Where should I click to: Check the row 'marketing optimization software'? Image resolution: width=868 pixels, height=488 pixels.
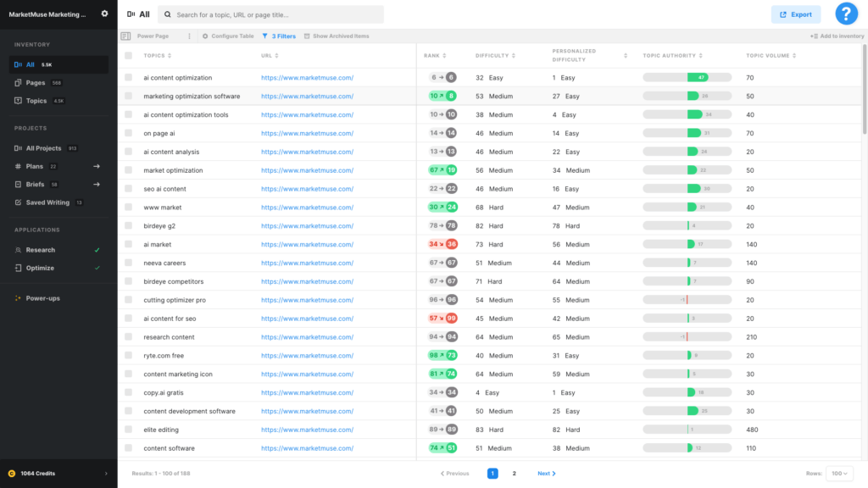click(129, 96)
